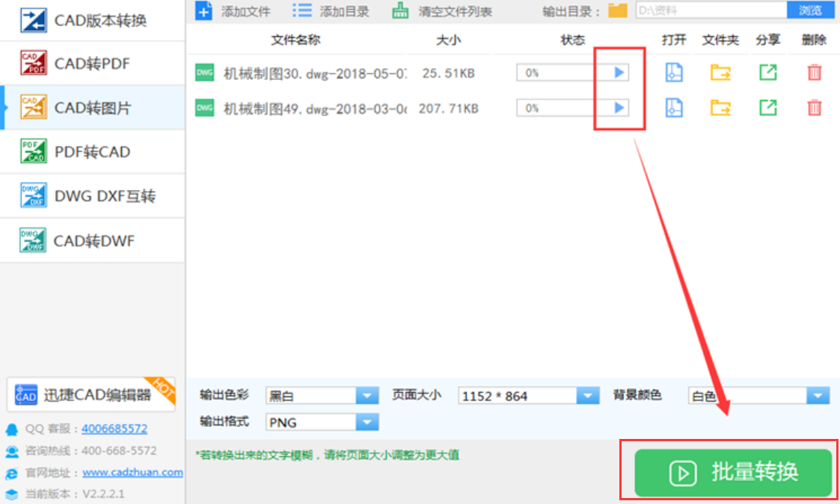Open the PDF转CAD tab

coord(93,152)
